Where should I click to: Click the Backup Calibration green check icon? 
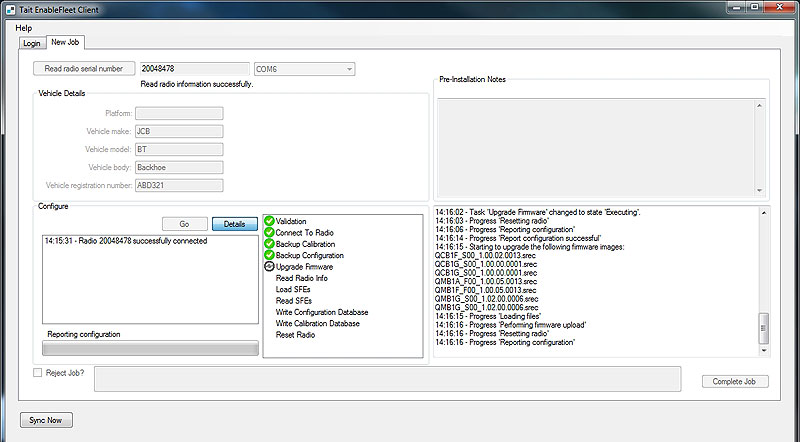pos(269,244)
